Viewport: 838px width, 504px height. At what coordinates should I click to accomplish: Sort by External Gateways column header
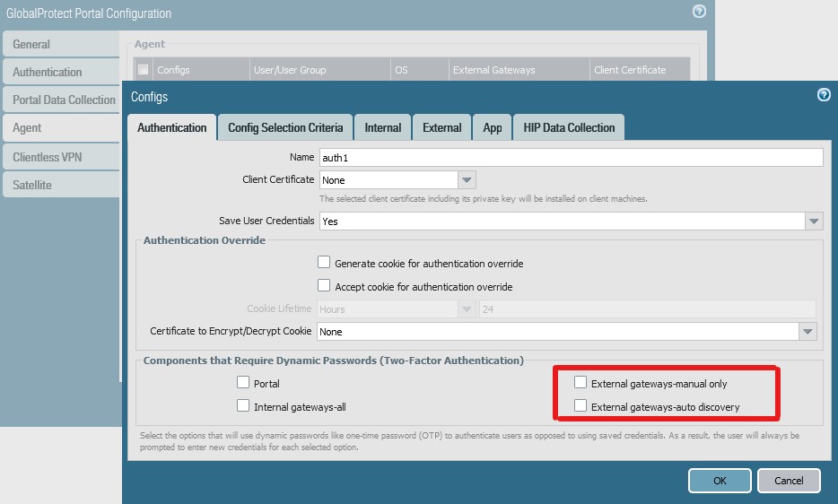(519, 69)
